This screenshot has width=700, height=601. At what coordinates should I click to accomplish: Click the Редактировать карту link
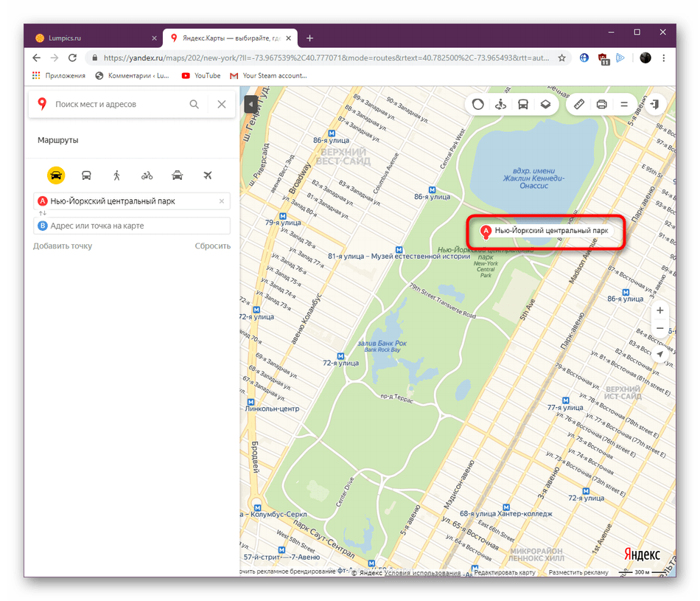[x=505, y=573]
